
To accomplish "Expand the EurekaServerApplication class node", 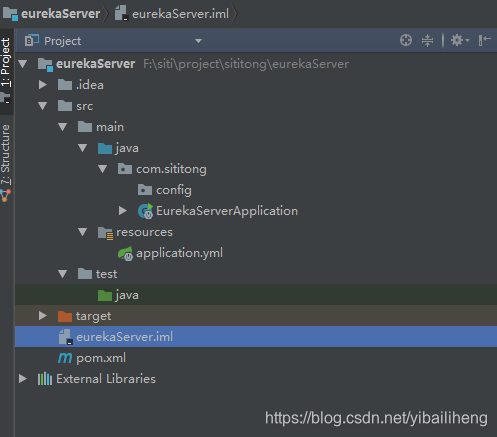I will tap(123, 211).
